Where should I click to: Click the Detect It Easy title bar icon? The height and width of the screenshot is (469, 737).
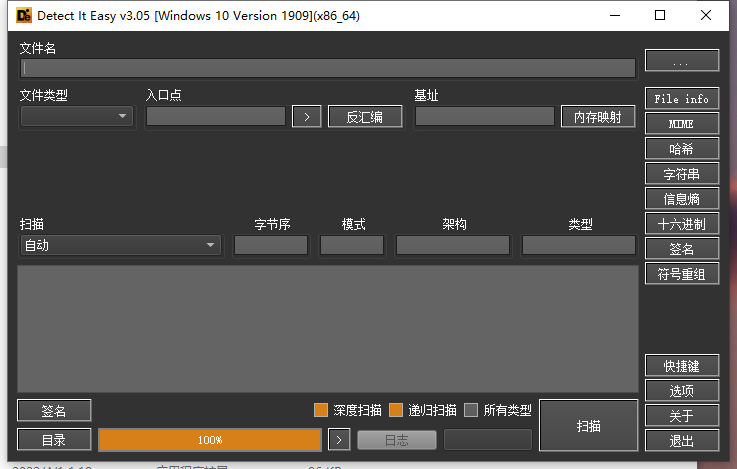24,16
